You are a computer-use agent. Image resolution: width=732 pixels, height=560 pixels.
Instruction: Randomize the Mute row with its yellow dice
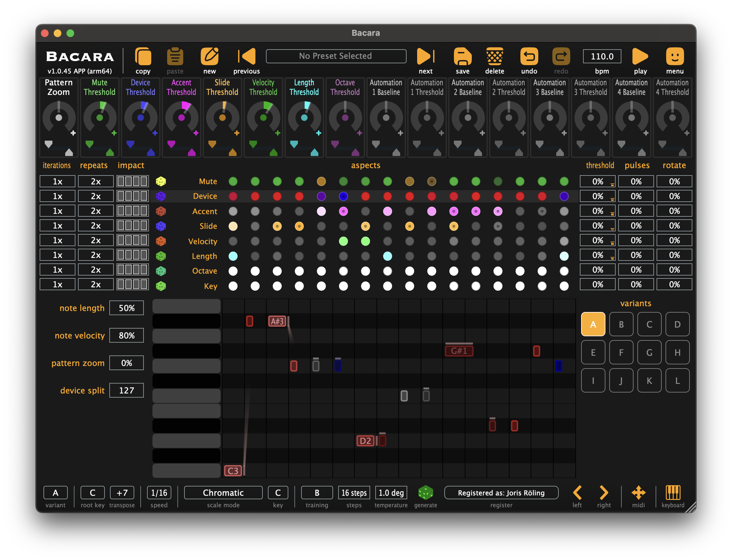(161, 181)
